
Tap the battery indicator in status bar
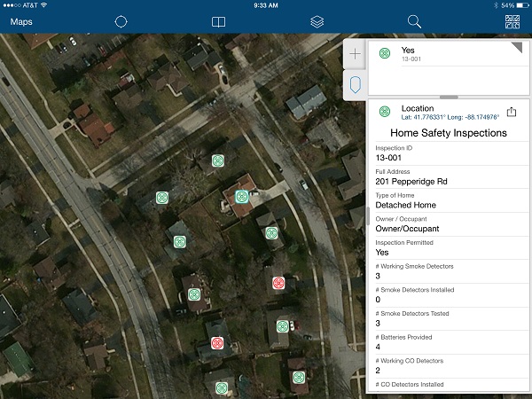(x=522, y=5)
